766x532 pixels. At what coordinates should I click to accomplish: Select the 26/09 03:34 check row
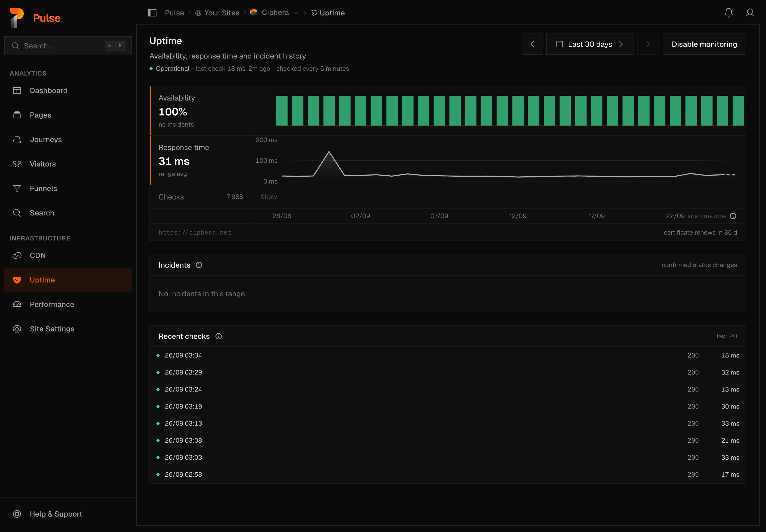(448, 355)
